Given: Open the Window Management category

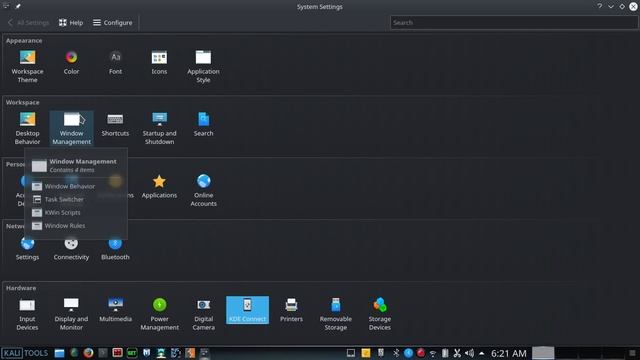Looking at the screenshot, I should click(x=71, y=129).
